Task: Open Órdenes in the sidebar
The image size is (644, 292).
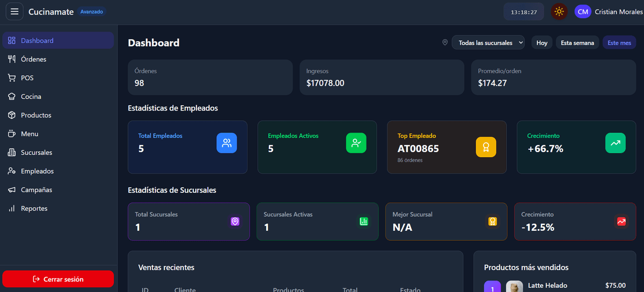Action: (x=33, y=59)
